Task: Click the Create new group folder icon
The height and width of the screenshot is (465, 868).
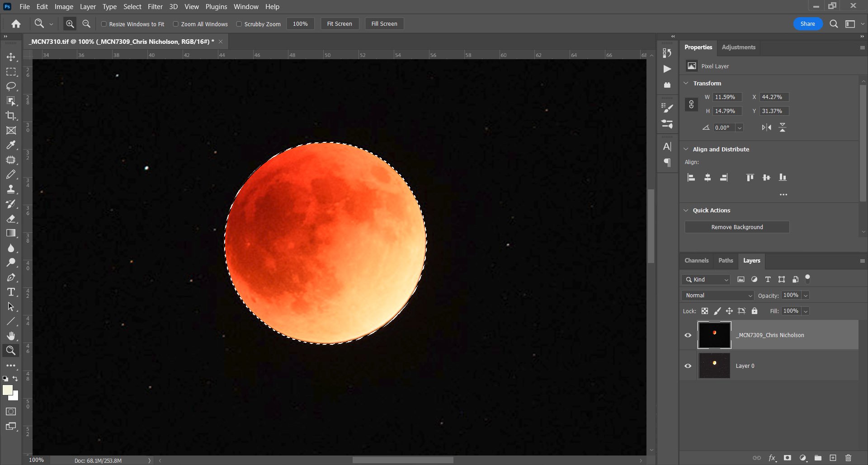Action: click(818, 458)
